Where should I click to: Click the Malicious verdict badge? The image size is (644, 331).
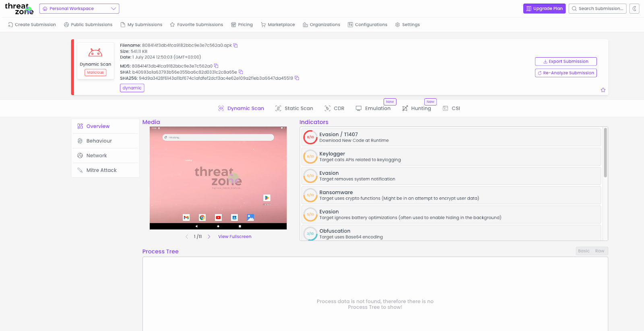tap(95, 72)
